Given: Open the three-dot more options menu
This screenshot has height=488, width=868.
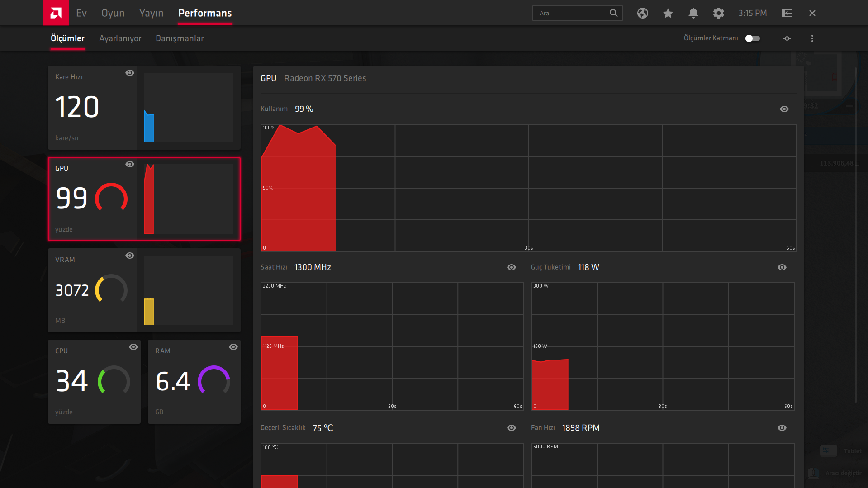Looking at the screenshot, I should click(812, 38).
